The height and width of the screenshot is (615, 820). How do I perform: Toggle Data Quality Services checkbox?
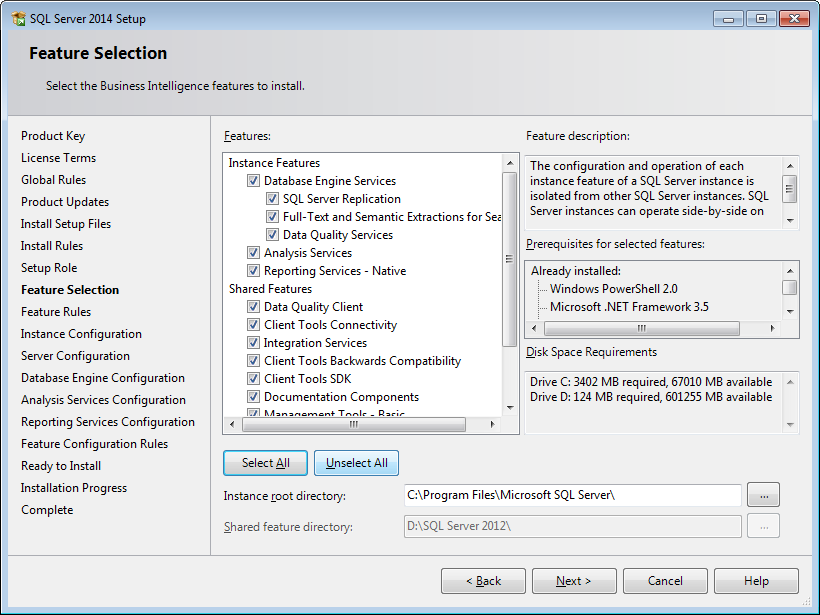272,235
